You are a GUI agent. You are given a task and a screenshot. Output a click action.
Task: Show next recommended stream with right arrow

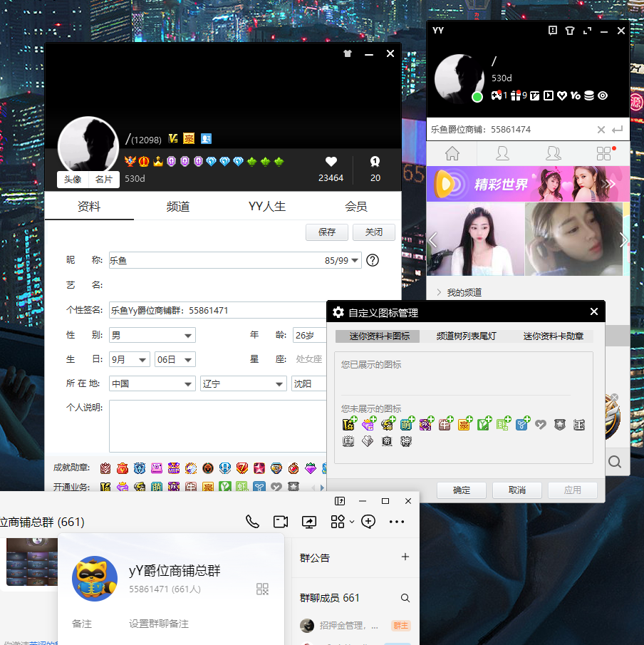coord(623,239)
